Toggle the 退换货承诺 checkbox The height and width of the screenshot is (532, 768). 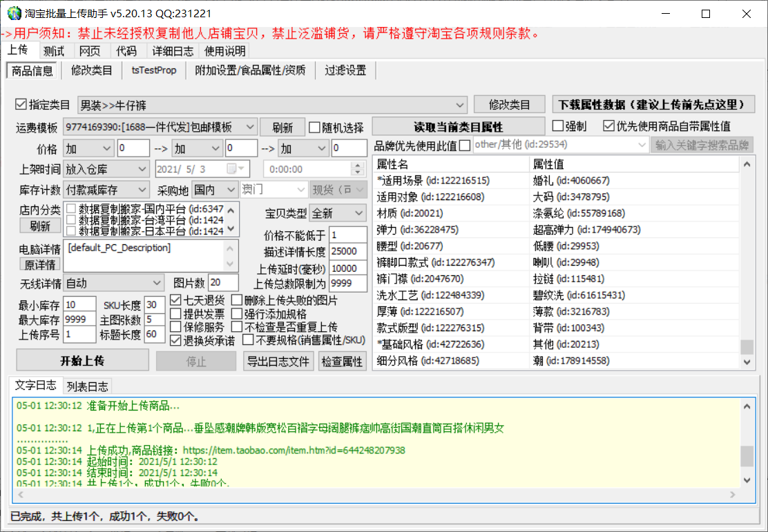click(175, 340)
